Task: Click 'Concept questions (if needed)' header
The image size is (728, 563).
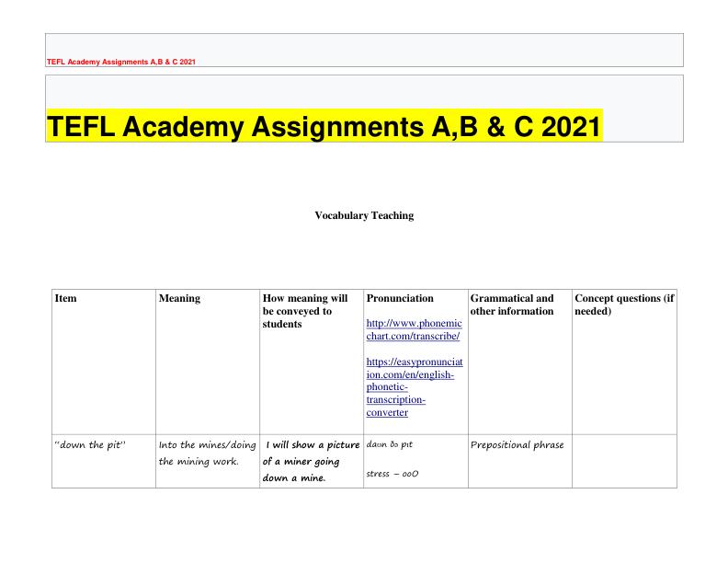Action: [x=624, y=304]
